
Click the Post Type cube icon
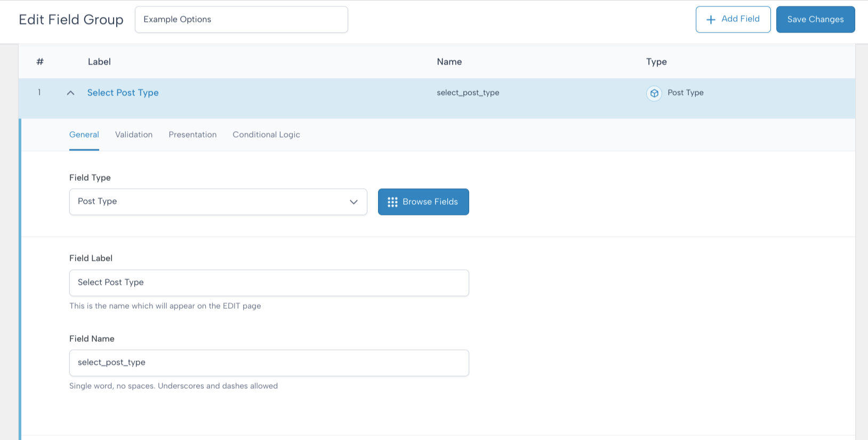(x=654, y=93)
